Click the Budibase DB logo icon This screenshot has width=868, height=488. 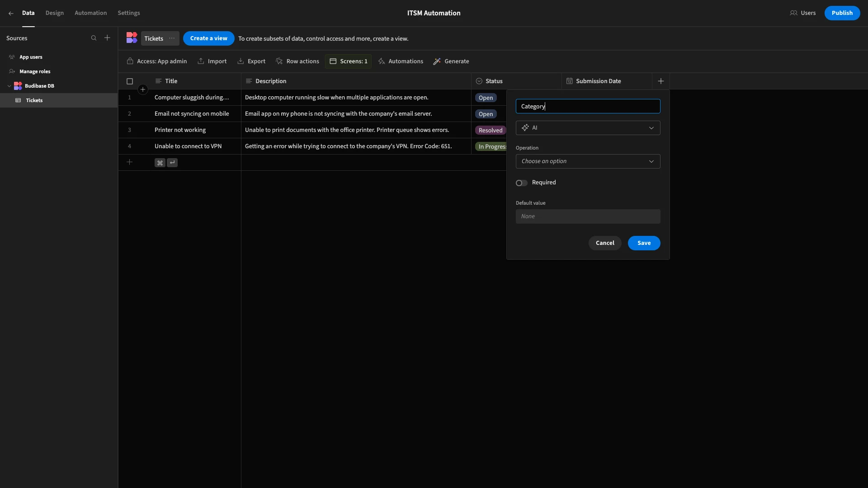click(x=18, y=86)
